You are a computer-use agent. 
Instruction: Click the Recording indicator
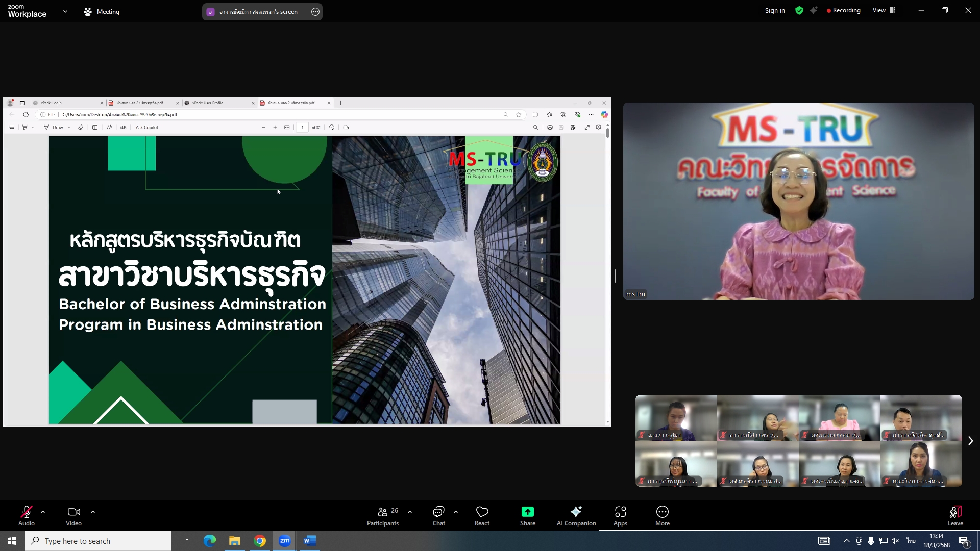pyautogui.click(x=843, y=10)
